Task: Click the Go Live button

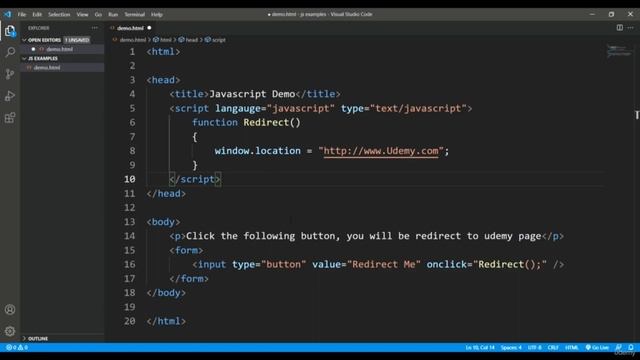Action: (x=597, y=347)
